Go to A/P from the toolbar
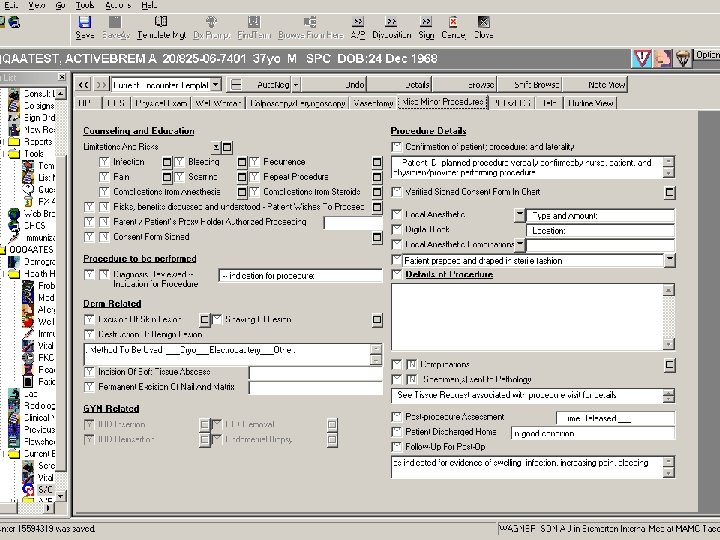 point(358,28)
